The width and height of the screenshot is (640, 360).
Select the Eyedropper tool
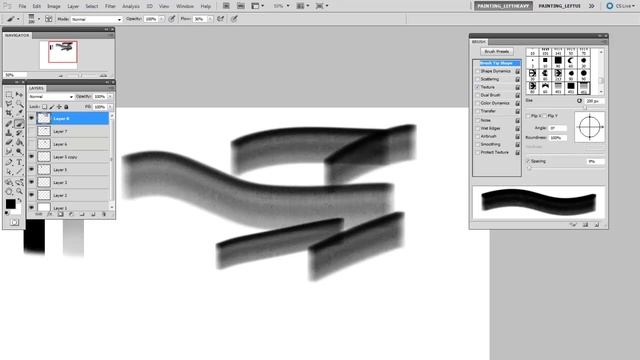pos(19,113)
